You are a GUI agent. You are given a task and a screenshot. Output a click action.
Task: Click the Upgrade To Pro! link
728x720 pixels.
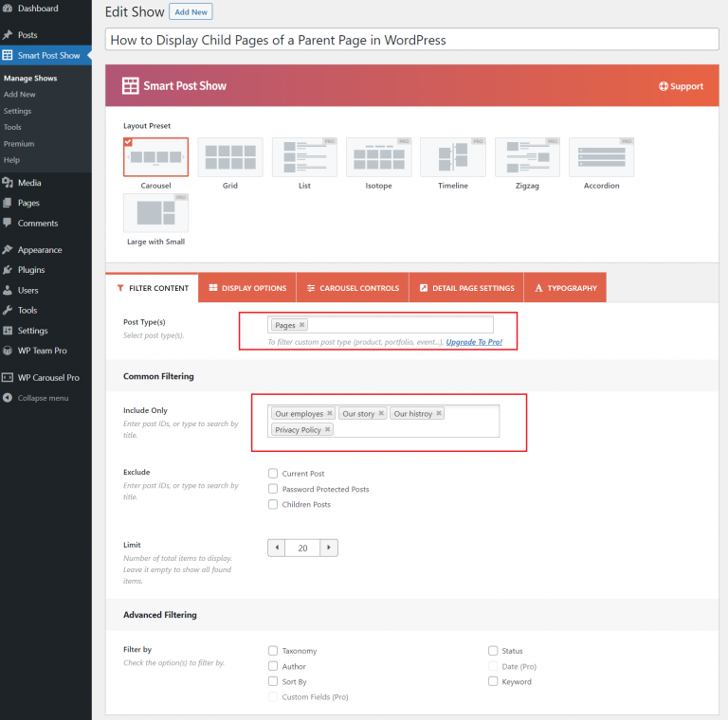click(474, 342)
